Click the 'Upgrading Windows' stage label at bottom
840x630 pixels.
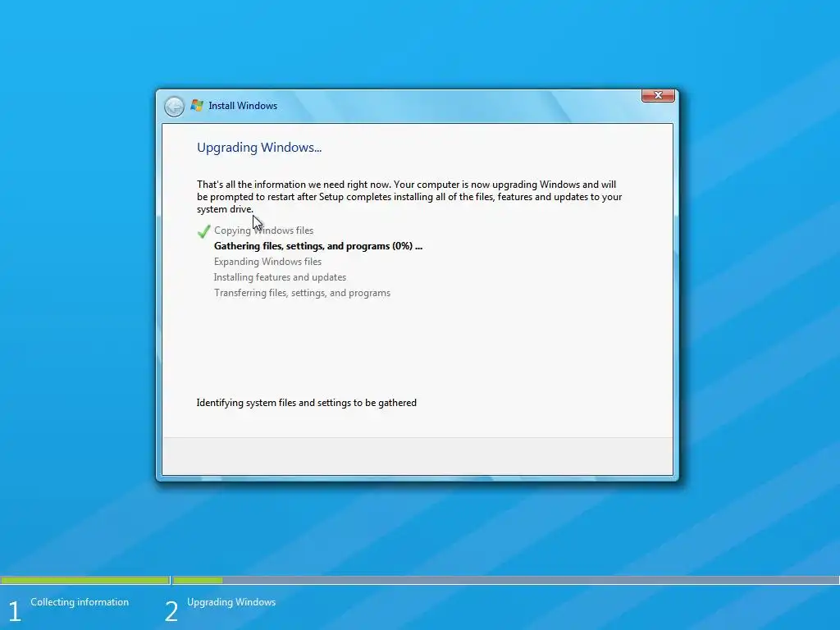[x=231, y=602]
